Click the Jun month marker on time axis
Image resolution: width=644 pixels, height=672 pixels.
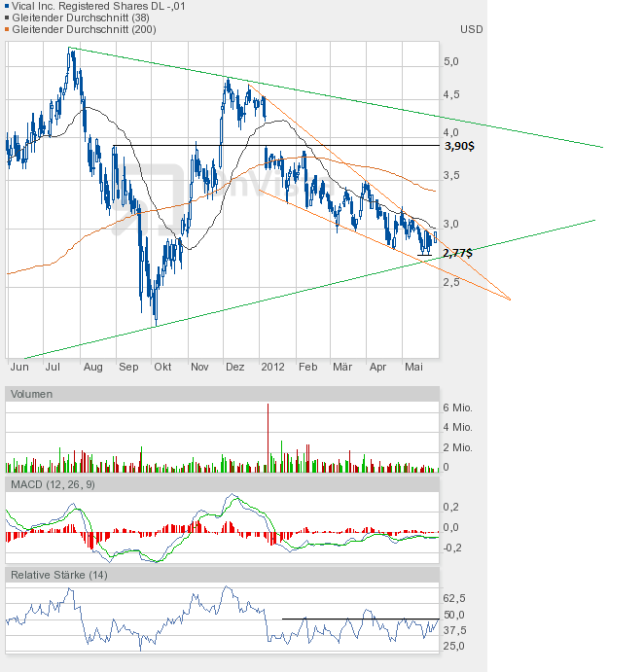(18, 368)
